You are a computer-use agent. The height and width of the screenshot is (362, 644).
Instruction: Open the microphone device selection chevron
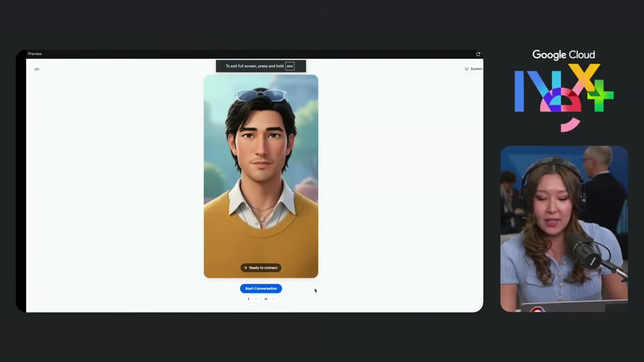256,299
